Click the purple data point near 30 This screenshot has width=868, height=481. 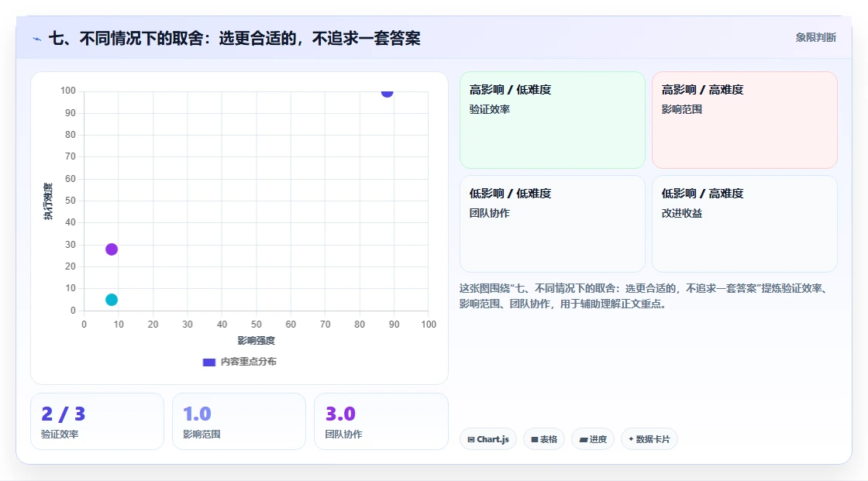click(x=112, y=249)
